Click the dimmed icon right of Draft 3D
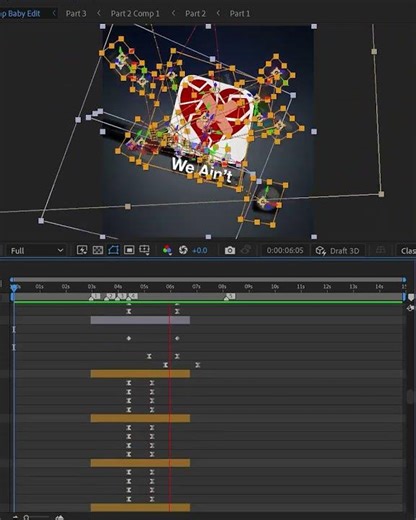The height and width of the screenshot is (520, 416). tap(380, 250)
